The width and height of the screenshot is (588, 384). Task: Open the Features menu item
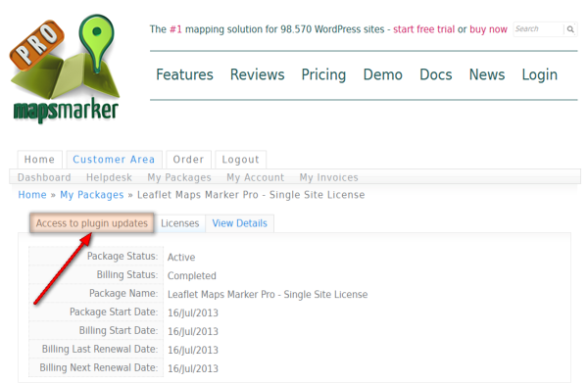(184, 74)
